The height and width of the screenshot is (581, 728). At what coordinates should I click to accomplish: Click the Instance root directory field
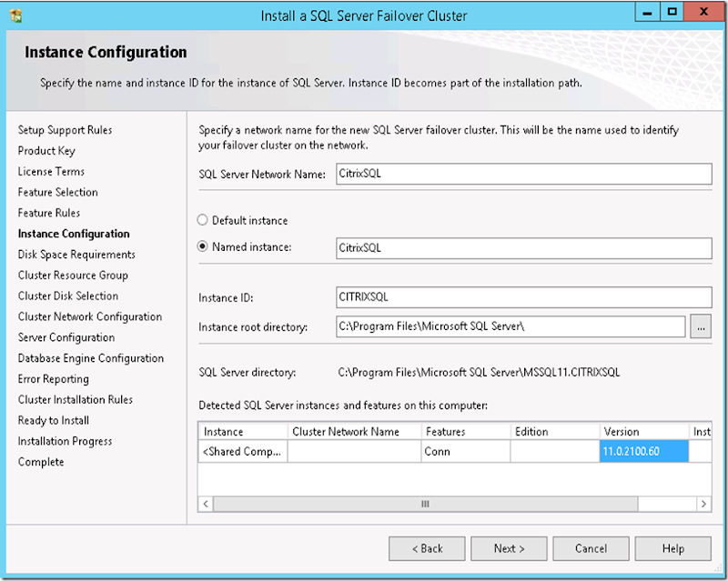click(x=510, y=327)
